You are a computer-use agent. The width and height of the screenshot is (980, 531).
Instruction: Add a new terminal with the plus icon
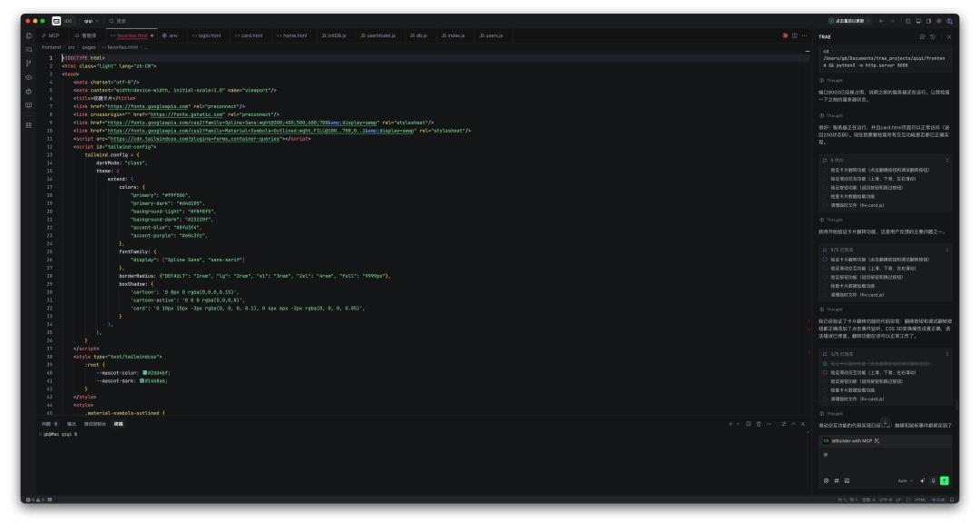(730, 424)
